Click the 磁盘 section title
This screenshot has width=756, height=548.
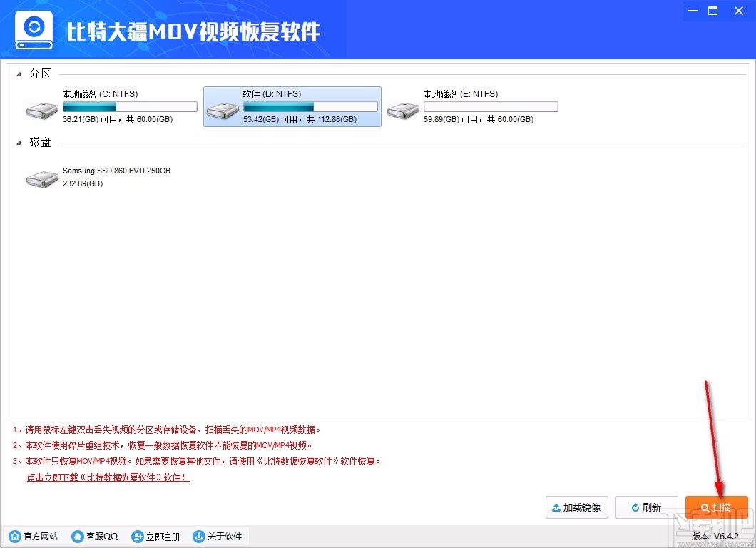pyautogui.click(x=41, y=142)
